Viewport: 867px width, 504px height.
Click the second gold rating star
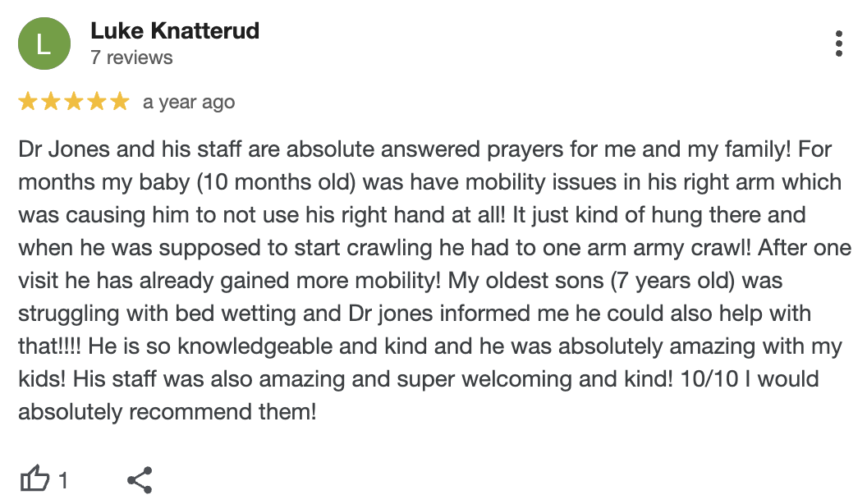(51, 102)
